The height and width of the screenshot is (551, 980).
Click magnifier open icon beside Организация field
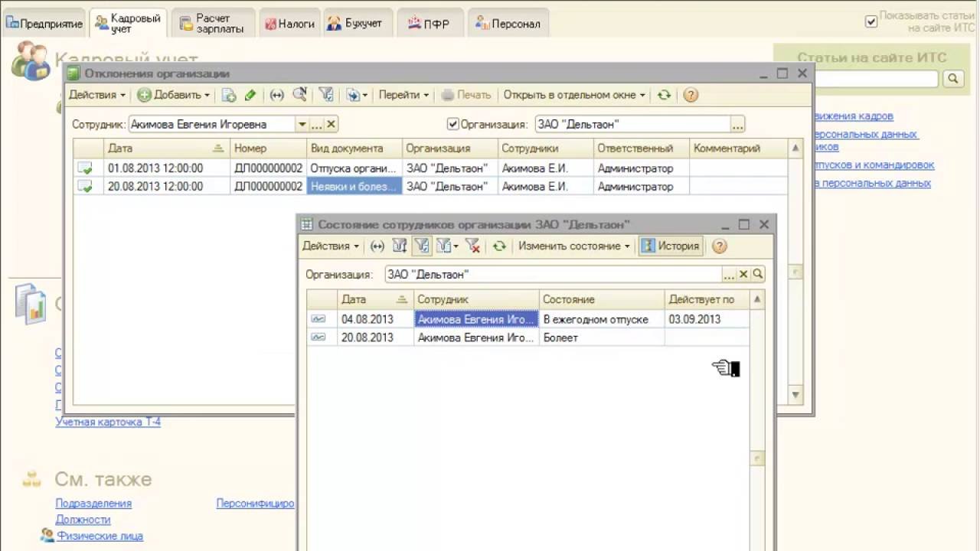pyautogui.click(x=757, y=274)
